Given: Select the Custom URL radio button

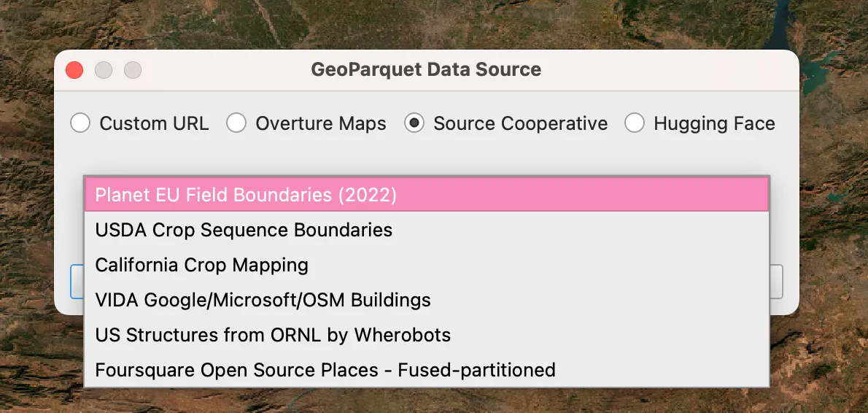Looking at the screenshot, I should click(80, 123).
